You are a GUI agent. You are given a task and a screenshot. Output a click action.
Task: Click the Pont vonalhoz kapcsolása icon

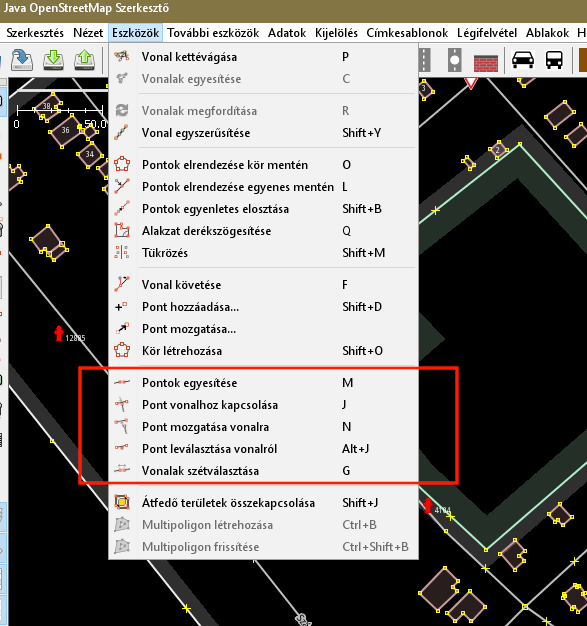click(x=122, y=404)
